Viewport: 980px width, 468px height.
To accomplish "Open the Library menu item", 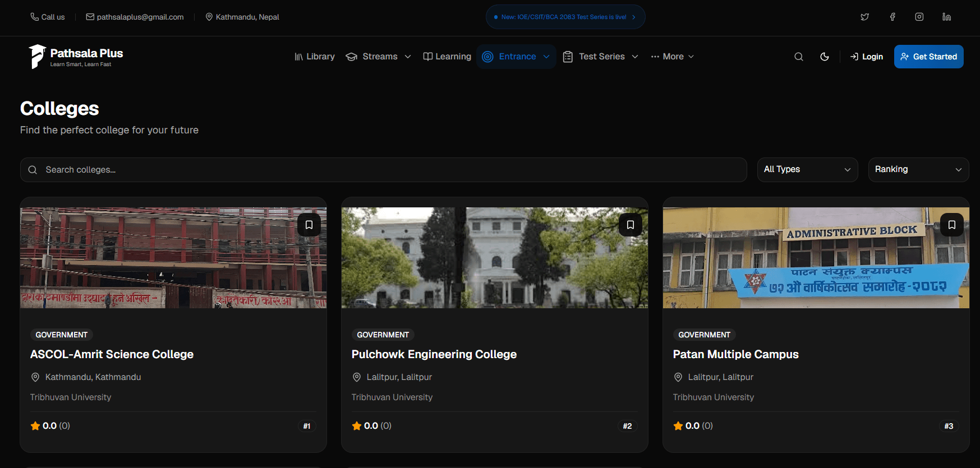I will pyautogui.click(x=315, y=57).
